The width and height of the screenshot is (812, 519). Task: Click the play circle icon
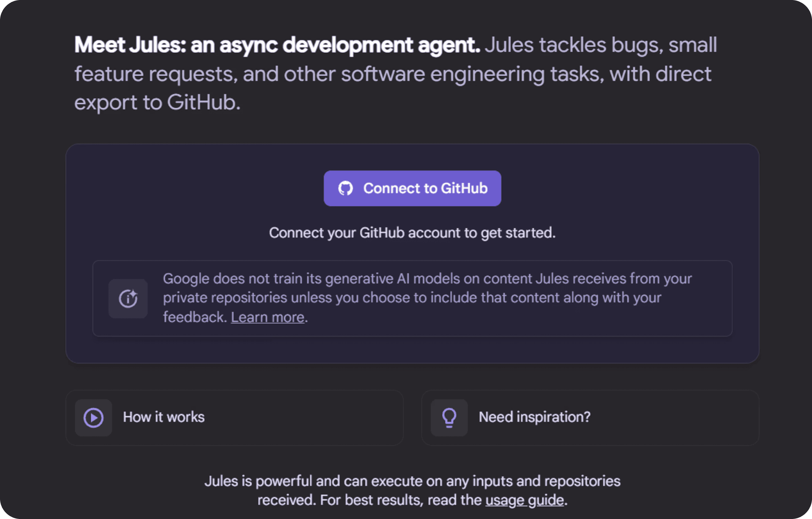point(93,418)
